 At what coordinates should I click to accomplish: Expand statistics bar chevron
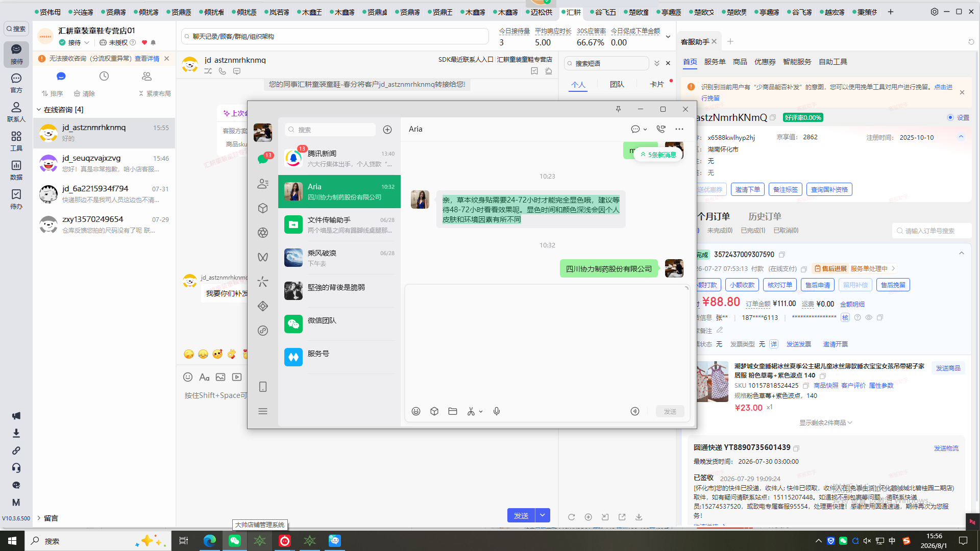coord(668,37)
